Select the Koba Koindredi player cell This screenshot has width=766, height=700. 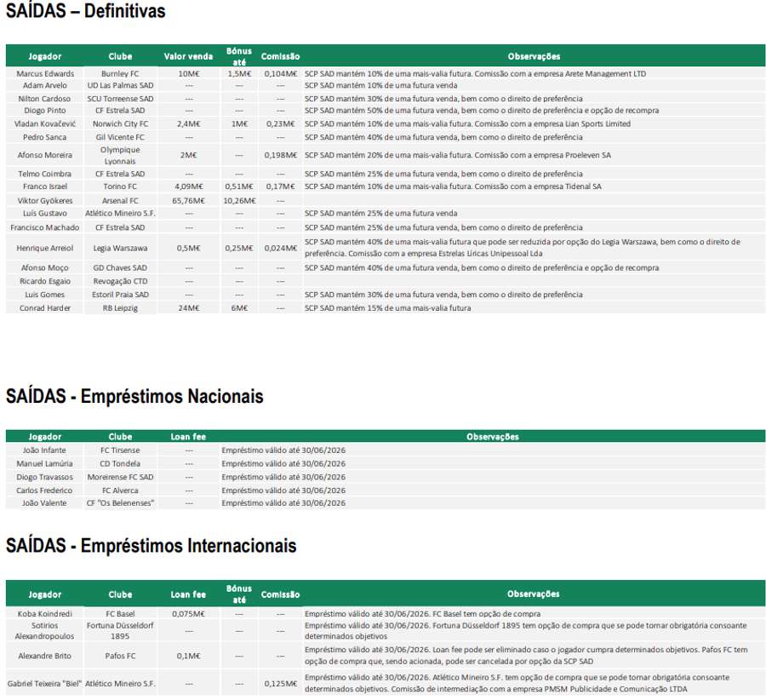coord(45,613)
